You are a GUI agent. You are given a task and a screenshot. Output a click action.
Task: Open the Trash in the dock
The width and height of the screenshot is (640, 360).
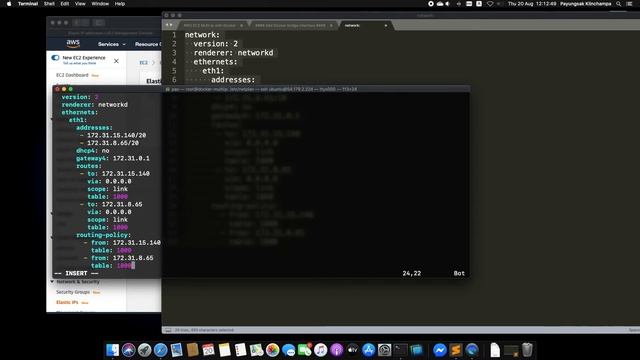tap(527, 350)
